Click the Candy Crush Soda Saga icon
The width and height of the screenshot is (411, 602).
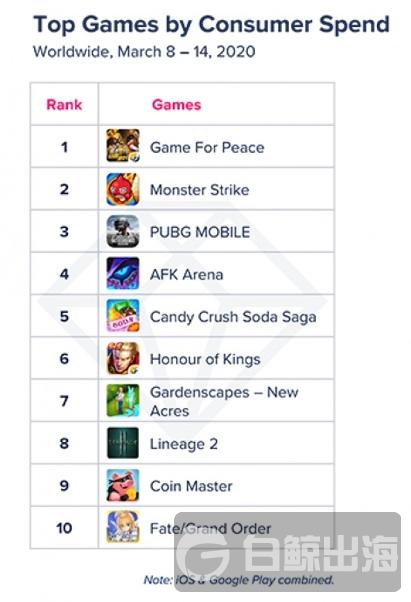pyautogui.click(x=123, y=316)
